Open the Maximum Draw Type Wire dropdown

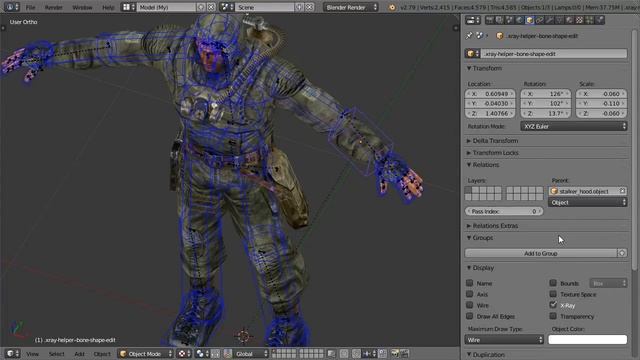tap(504, 340)
